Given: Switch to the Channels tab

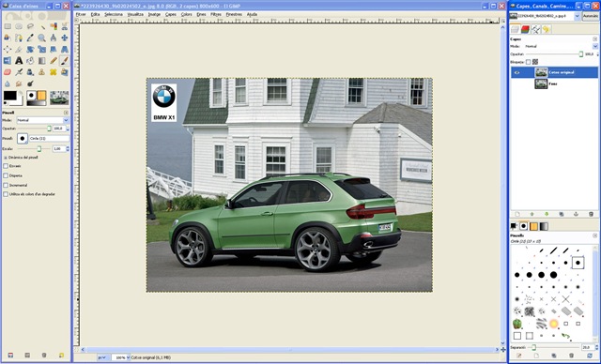Looking at the screenshot, I should click(x=525, y=29).
